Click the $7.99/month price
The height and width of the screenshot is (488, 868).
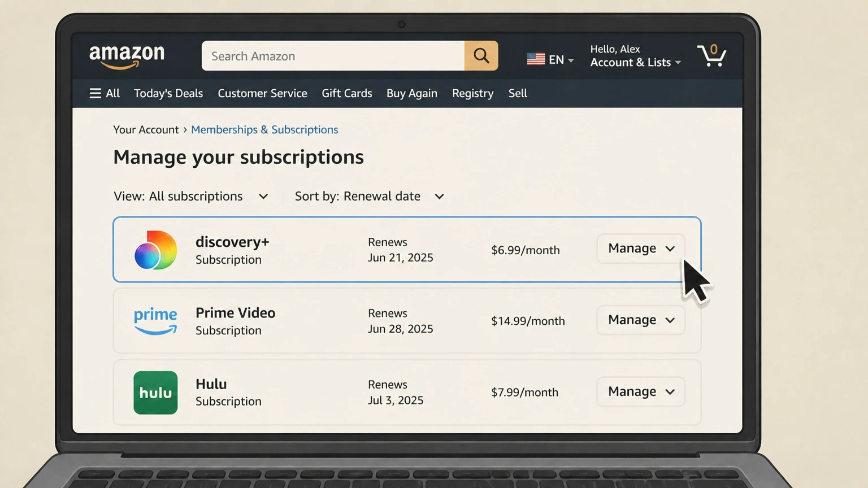(x=524, y=392)
